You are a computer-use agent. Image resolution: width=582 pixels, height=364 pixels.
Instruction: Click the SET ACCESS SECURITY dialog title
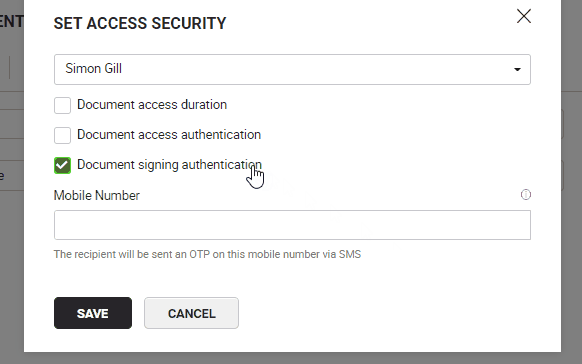pos(140,23)
